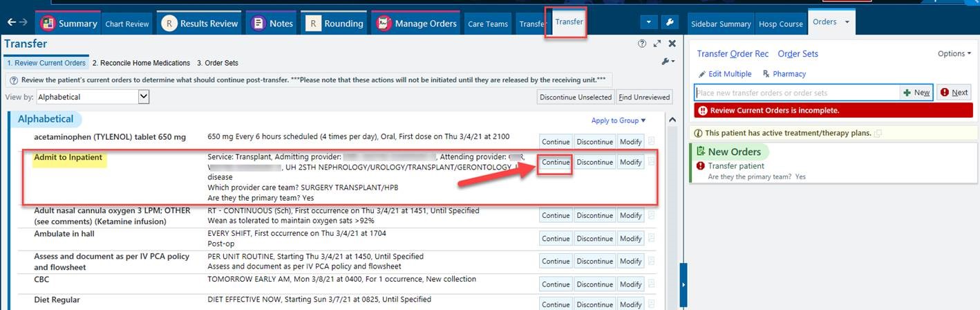Open the Hosp Course tab
Image resolution: width=980 pixels, height=310 pixels.
781,24
